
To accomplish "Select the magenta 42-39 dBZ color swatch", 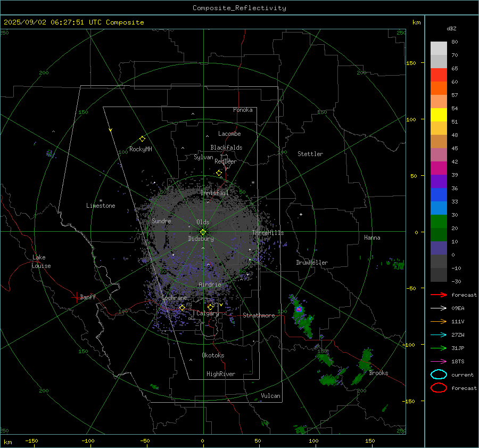I will pyautogui.click(x=439, y=168).
